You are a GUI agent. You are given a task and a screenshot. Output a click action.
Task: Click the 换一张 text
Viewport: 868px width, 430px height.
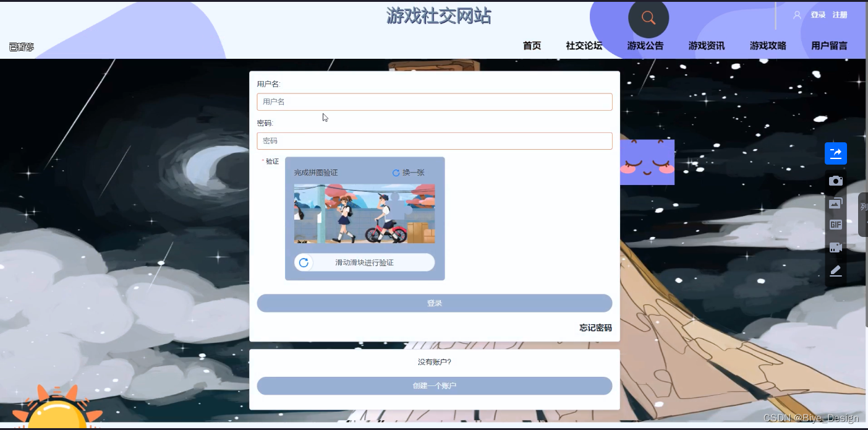(413, 173)
